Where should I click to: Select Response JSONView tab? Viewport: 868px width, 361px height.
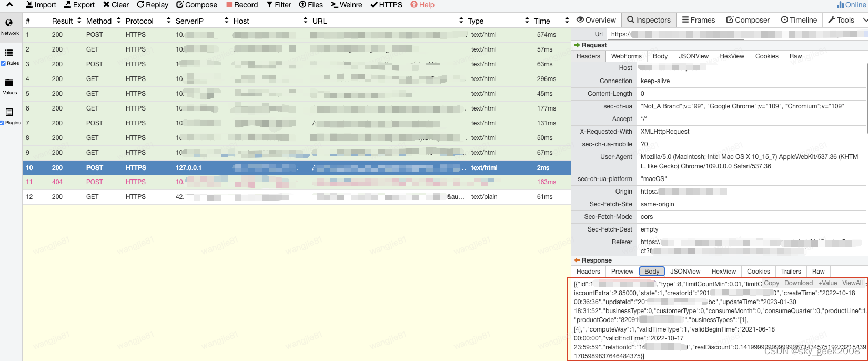(685, 272)
